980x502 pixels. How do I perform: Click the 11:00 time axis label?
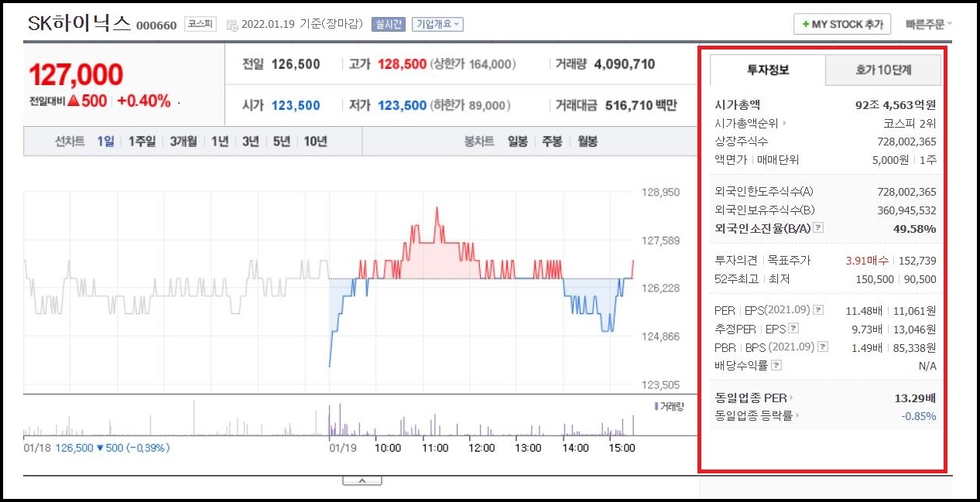(x=435, y=448)
